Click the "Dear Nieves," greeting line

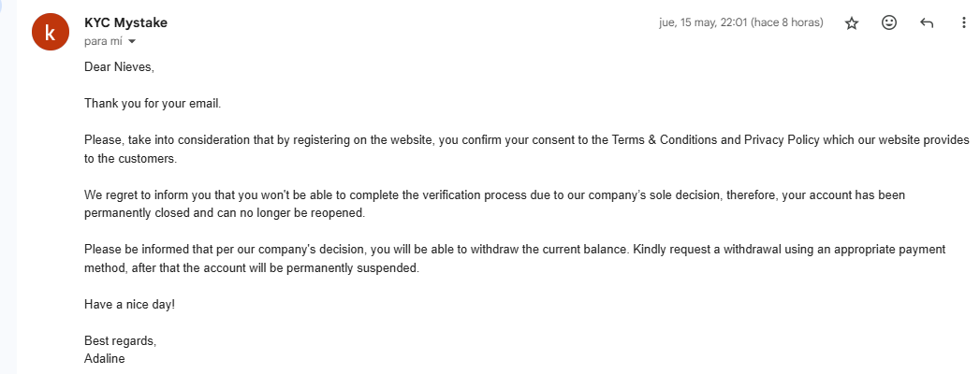click(118, 66)
